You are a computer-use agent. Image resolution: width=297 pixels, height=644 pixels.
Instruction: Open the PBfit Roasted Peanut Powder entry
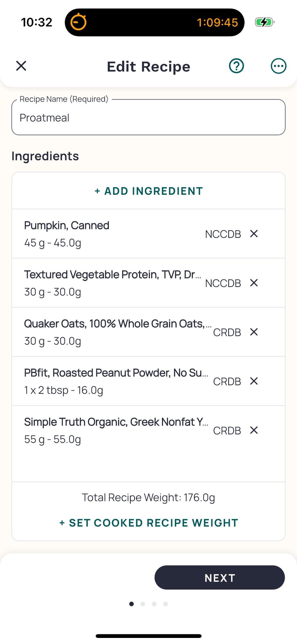110,381
